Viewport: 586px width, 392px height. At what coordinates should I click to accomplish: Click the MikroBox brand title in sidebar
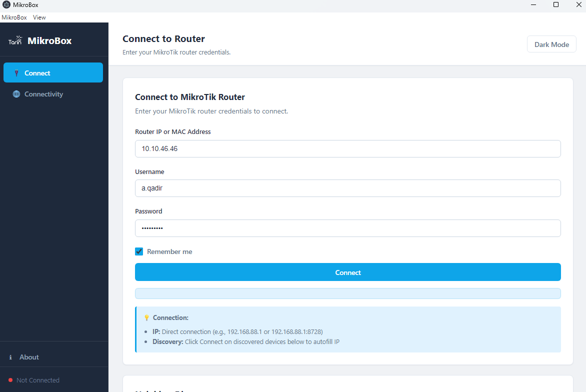click(49, 41)
